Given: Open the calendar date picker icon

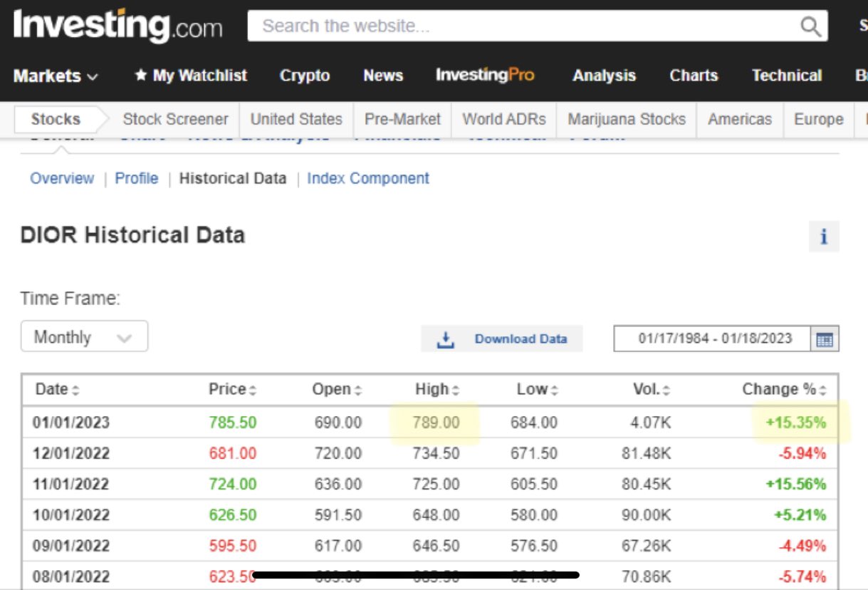Looking at the screenshot, I should (x=825, y=339).
